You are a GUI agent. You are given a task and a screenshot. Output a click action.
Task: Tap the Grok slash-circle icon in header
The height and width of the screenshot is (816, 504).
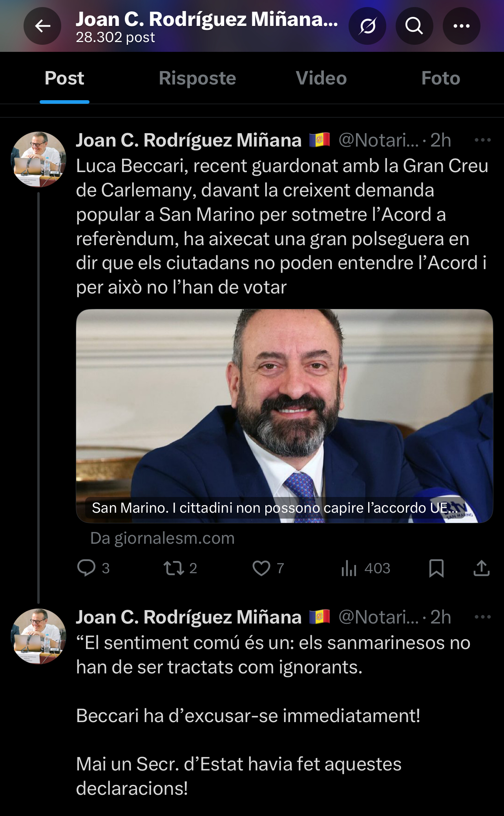coord(367,26)
